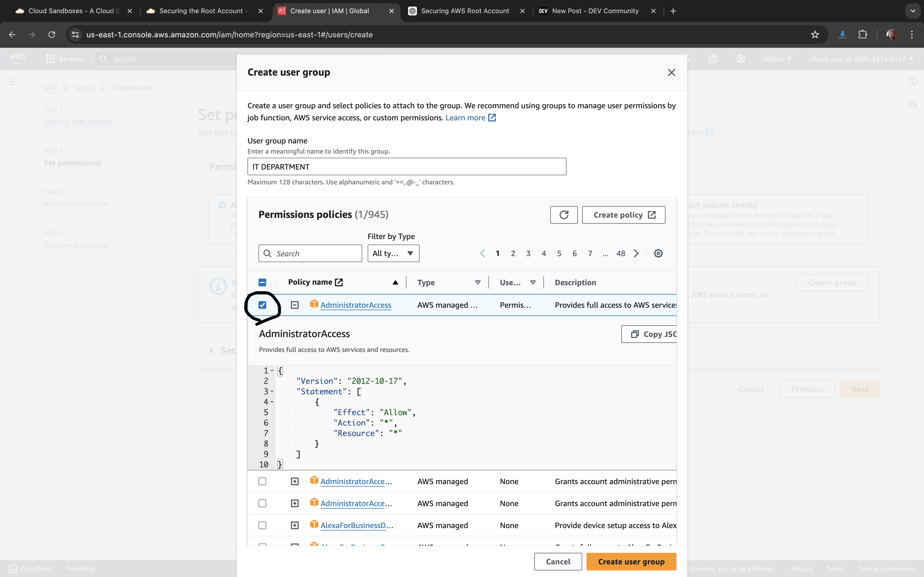Collapse the AdministratorAccess policy details
The height and width of the screenshot is (577, 924).
[x=295, y=305]
